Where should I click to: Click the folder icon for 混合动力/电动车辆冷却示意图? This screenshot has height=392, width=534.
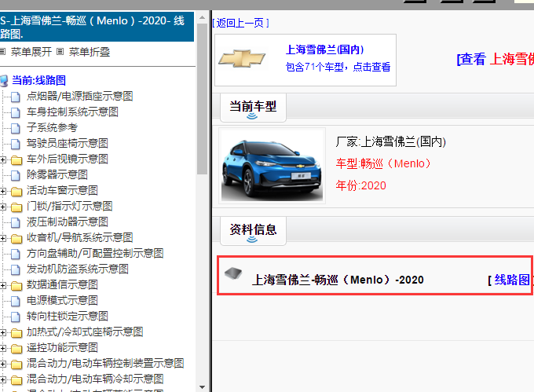click(16, 379)
